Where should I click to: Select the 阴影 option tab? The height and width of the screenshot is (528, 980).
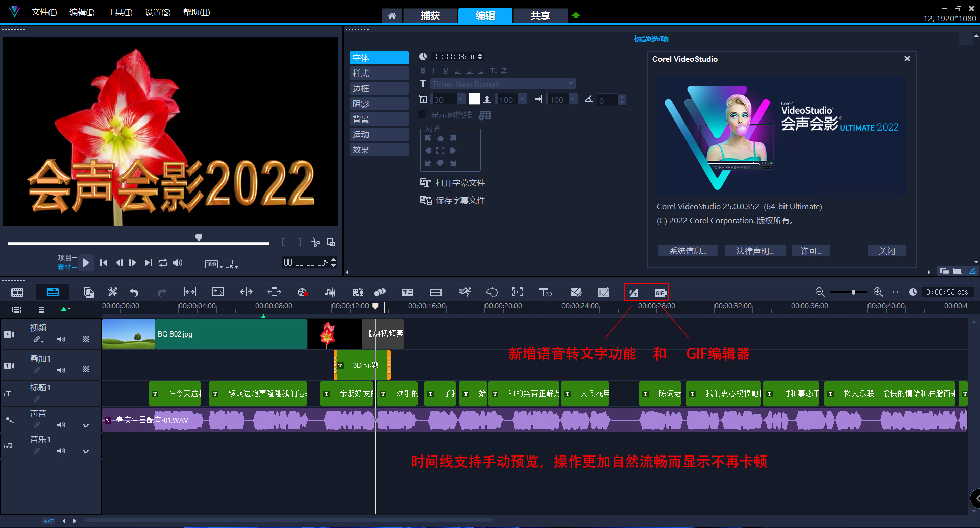(x=379, y=104)
